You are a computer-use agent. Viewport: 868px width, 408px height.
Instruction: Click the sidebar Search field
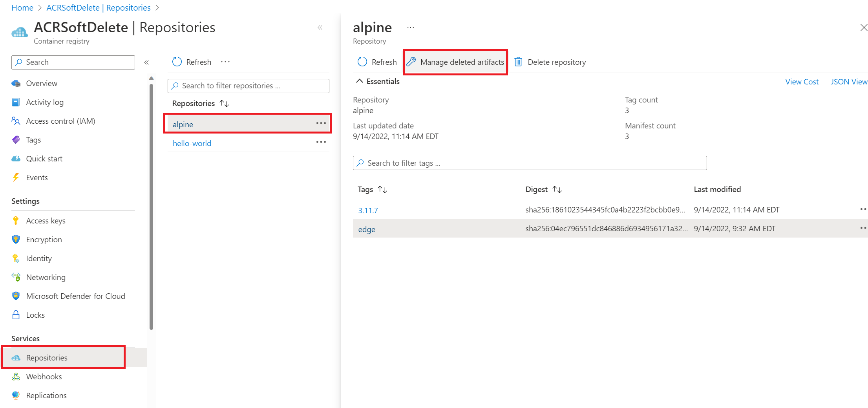click(73, 62)
